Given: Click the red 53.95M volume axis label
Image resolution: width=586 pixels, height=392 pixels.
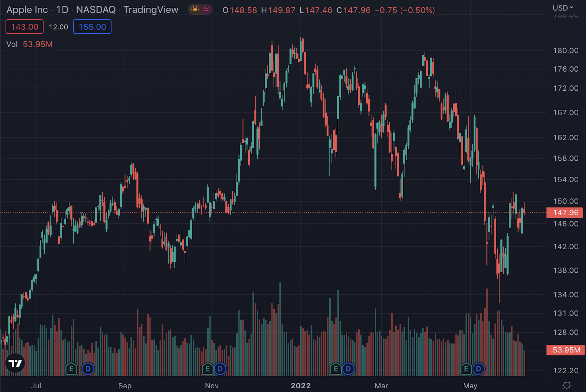Looking at the screenshot, I should click(565, 350).
